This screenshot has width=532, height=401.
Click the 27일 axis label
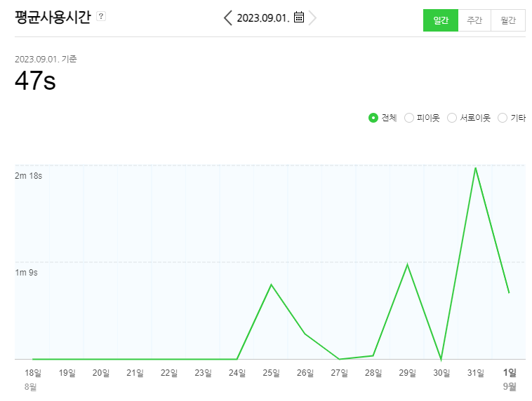coord(339,373)
